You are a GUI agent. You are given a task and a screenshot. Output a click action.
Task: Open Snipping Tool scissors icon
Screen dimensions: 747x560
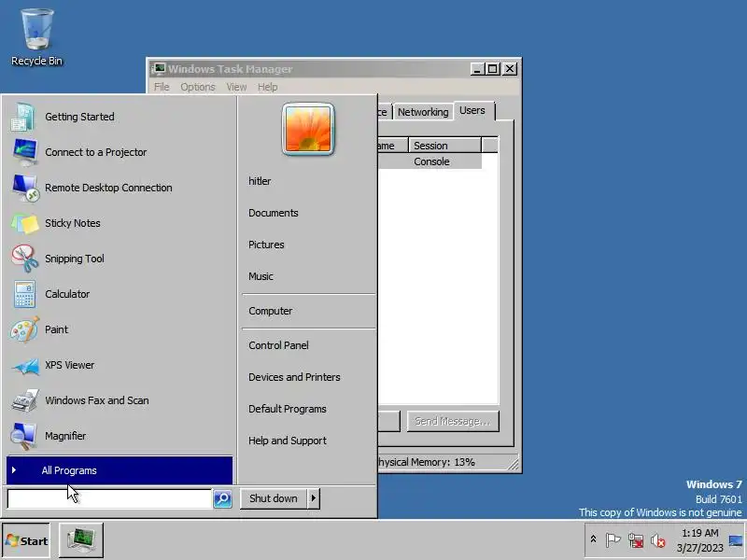click(25, 259)
